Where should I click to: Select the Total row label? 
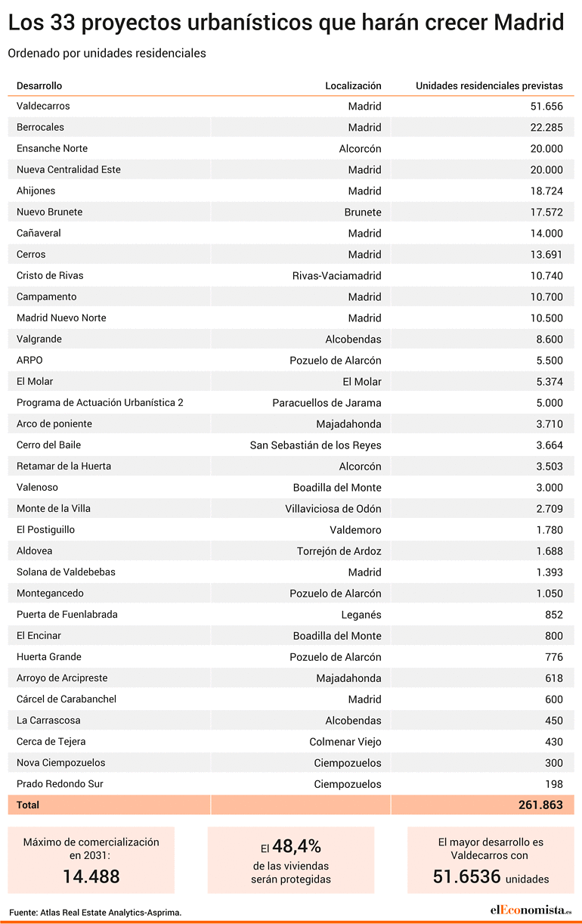[28, 805]
